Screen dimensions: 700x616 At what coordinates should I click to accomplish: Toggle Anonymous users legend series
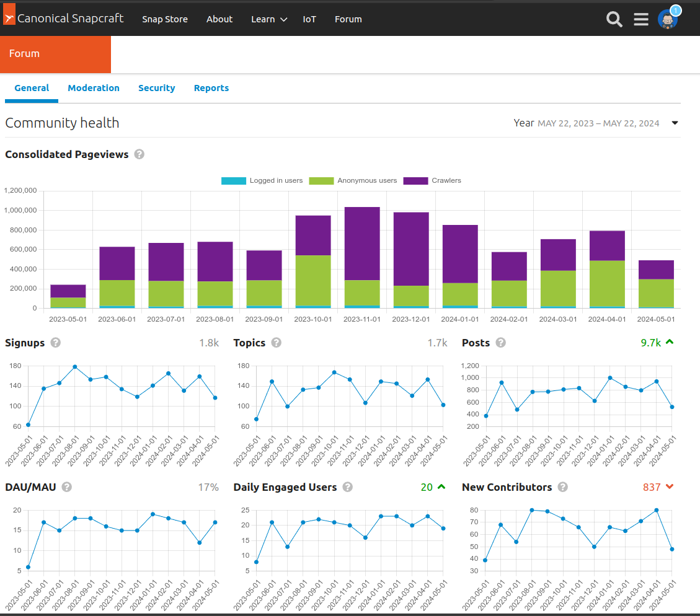pyautogui.click(x=353, y=181)
